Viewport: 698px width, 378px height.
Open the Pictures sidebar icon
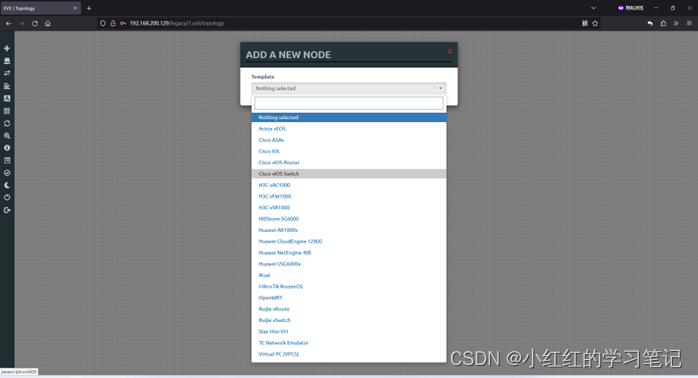7,98
